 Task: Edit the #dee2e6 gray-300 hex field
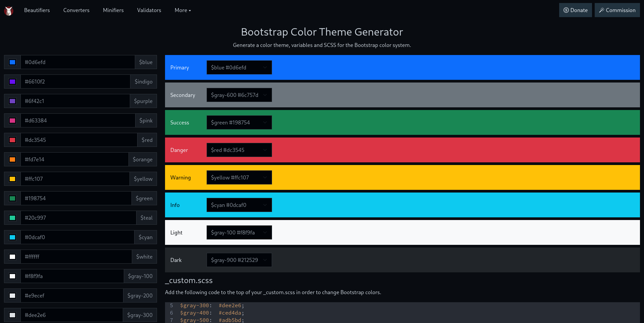(x=72, y=315)
